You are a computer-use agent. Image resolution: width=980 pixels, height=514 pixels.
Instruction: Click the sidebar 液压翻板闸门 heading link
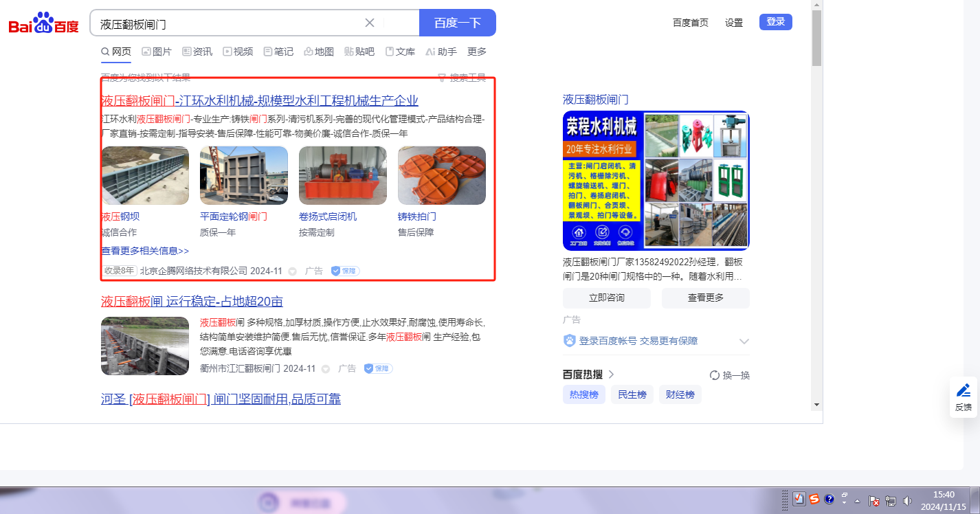click(596, 100)
